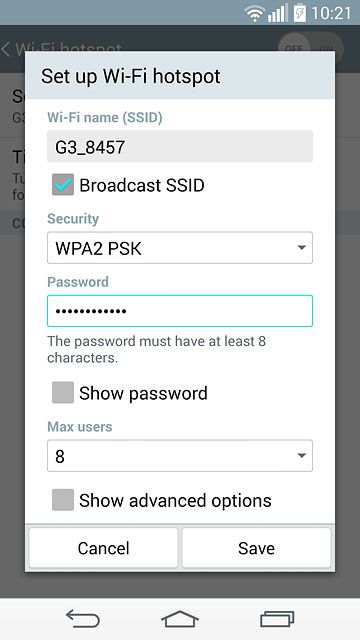The height and width of the screenshot is (640, 360).
Task: Tap the 10:21 clock in status bar
Action: coord(331,13)
